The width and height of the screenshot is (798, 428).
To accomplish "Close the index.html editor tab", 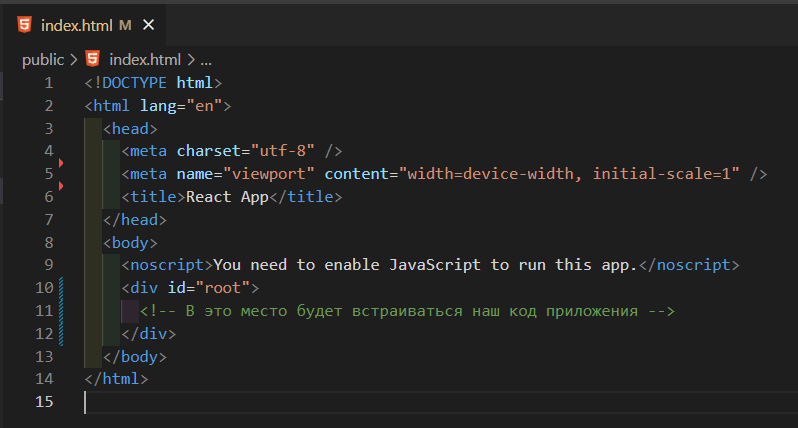I will 148,24.
